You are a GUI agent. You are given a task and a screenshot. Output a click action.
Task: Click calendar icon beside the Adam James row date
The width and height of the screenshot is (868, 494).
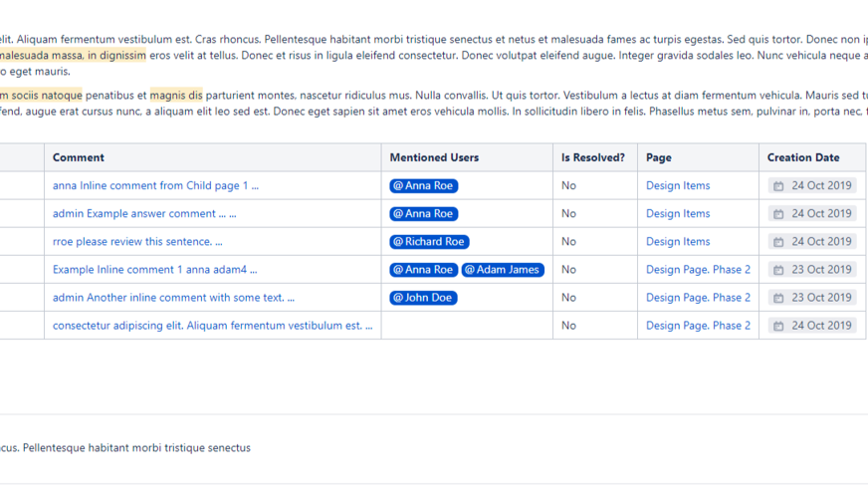pyautogui.click(x=778, y=270)
